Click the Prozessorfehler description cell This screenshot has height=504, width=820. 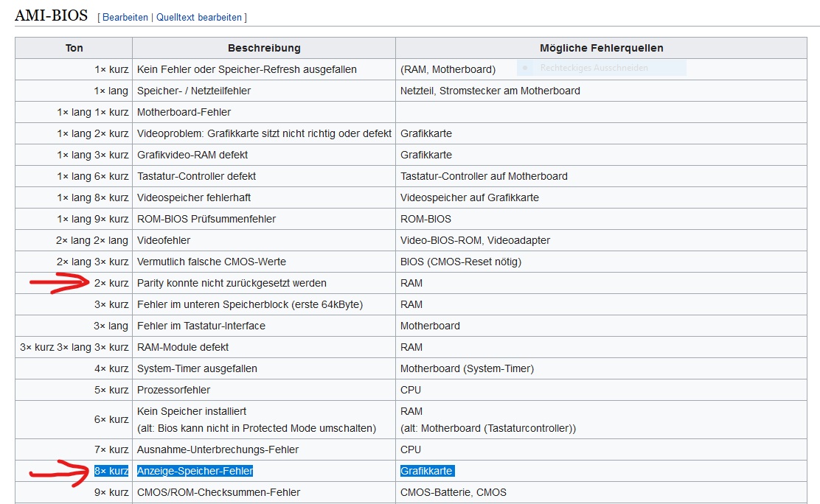(x=173, y=390)
